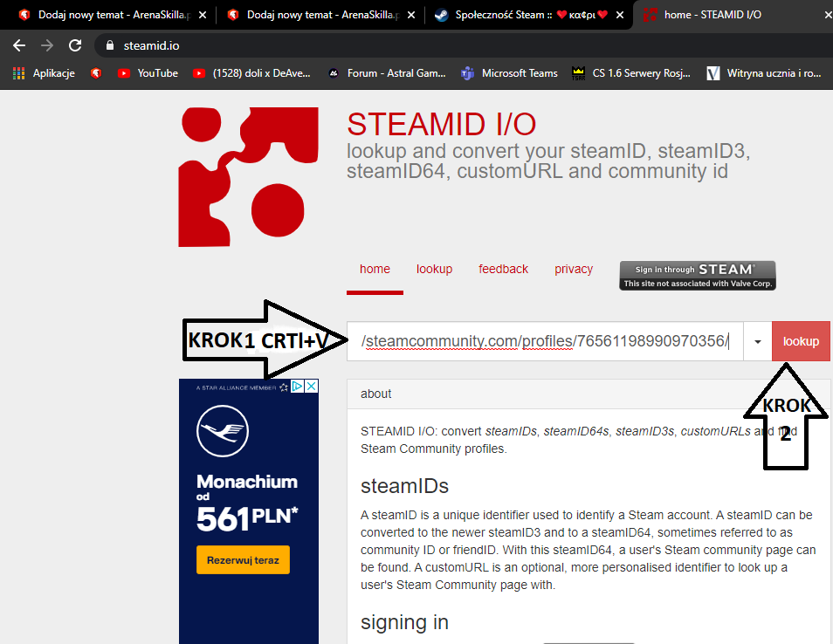Click the AdChoices triangle icon
Screen dimensions: 833x644
(298, 386)
